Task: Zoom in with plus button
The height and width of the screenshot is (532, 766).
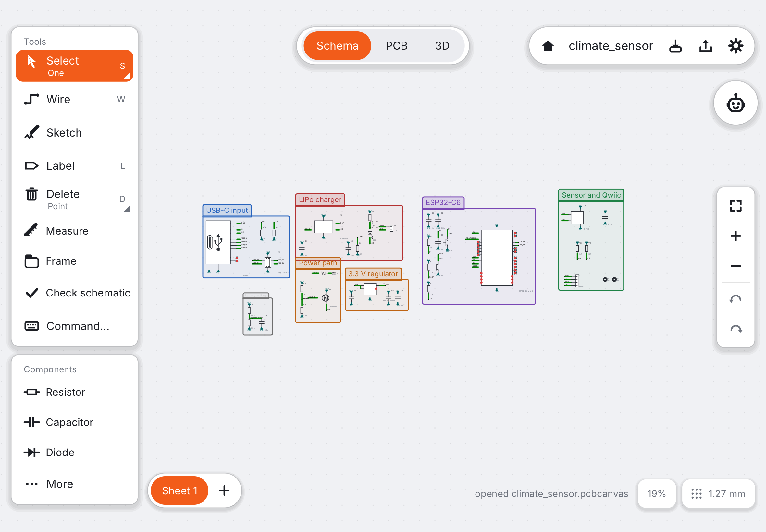Action: 735,236
